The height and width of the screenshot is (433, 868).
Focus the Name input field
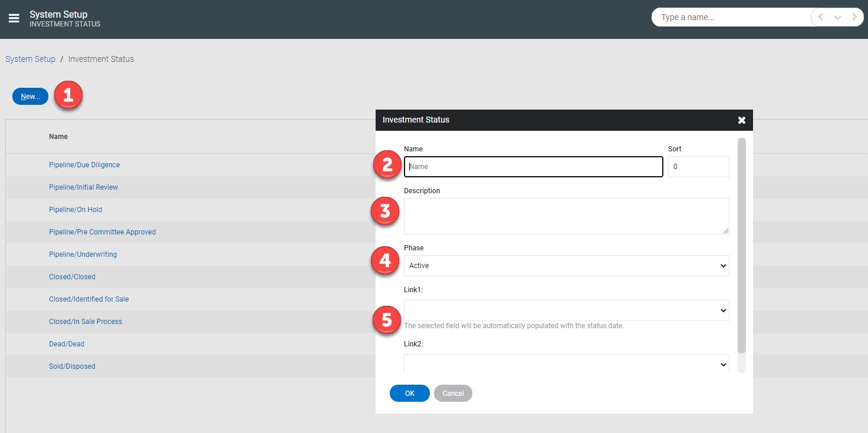pos(532,167)
